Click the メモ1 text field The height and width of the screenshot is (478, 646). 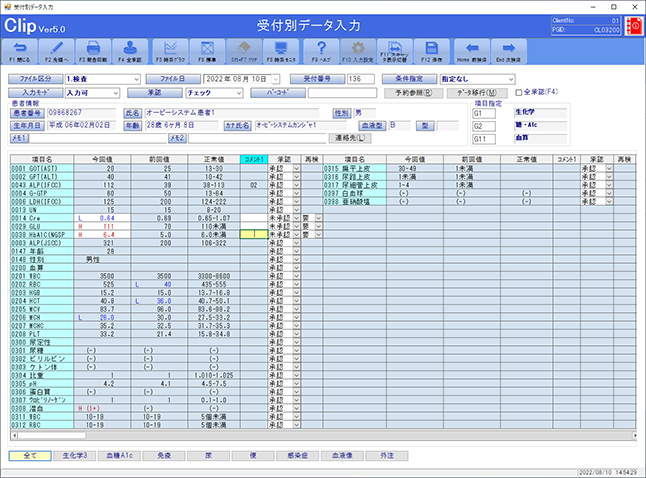click(x=98, y=138)
